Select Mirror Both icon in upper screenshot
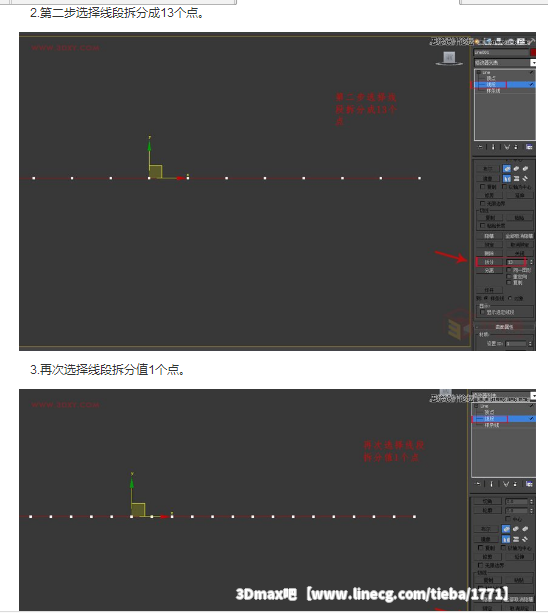This screenshot has height=613, width=548. pos(525,179)
